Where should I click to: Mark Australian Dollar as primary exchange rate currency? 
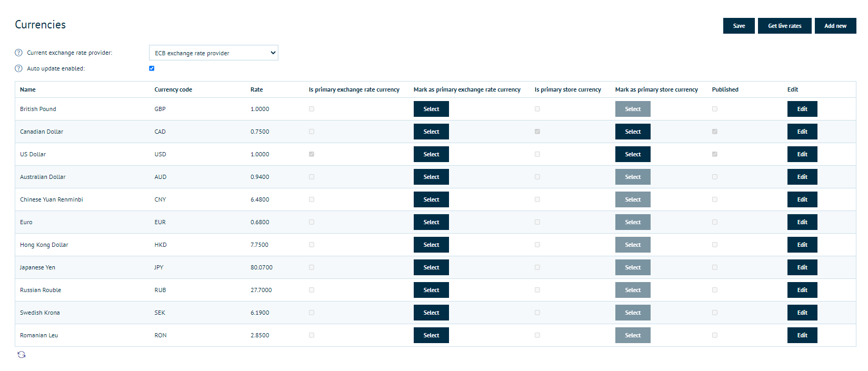click(x=431, y=177)
